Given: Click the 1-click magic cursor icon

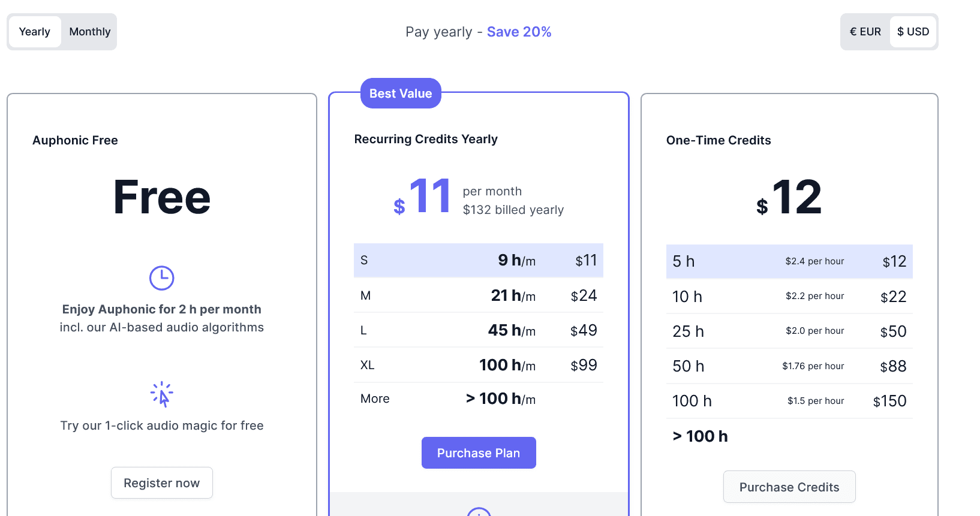Looking at the screenshot, I should (x=162, y=394).
